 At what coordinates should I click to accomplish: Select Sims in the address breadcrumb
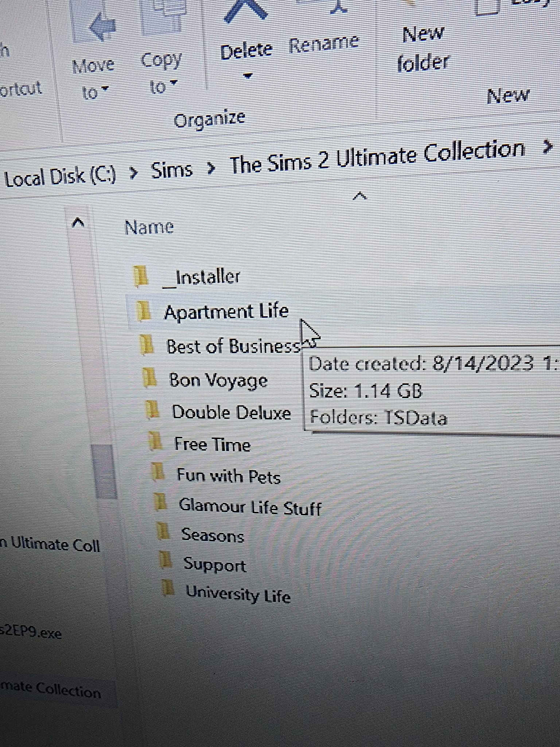coord(172,170)
